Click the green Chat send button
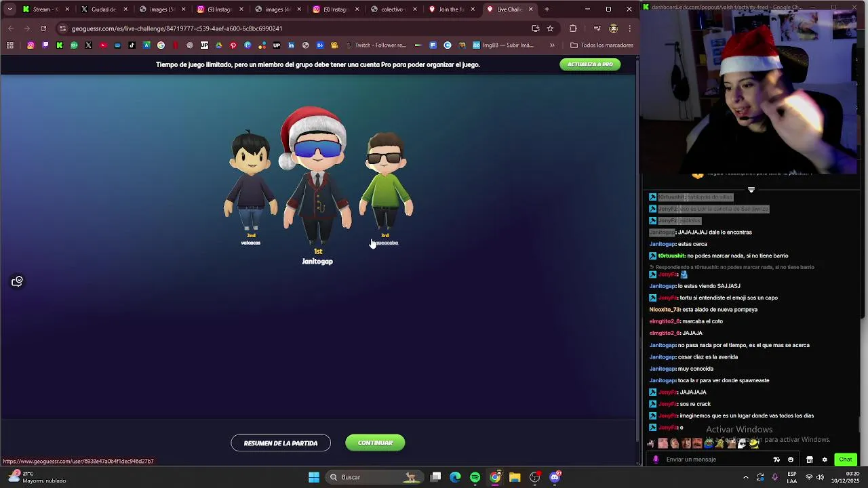This screenshot has height=488, width=868. pos(846,460)
